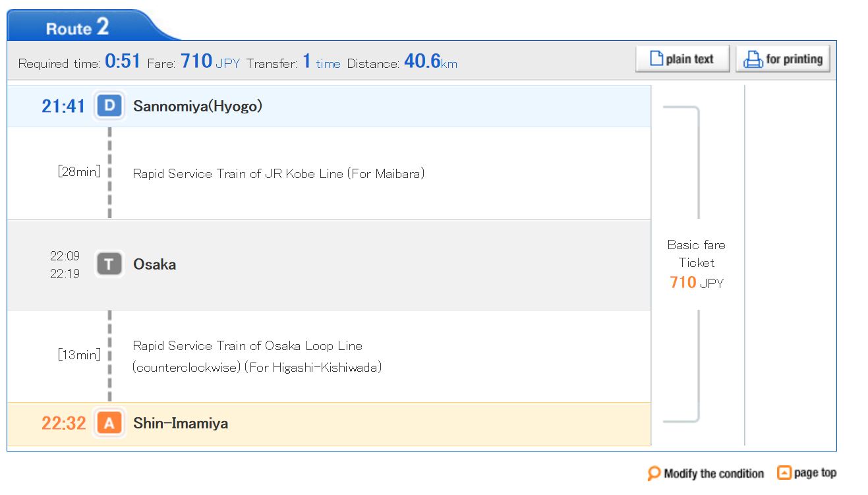This screenshot has width=868, height=495.
Task: Click the gray T transfer station icon
Action: point(109,264)
